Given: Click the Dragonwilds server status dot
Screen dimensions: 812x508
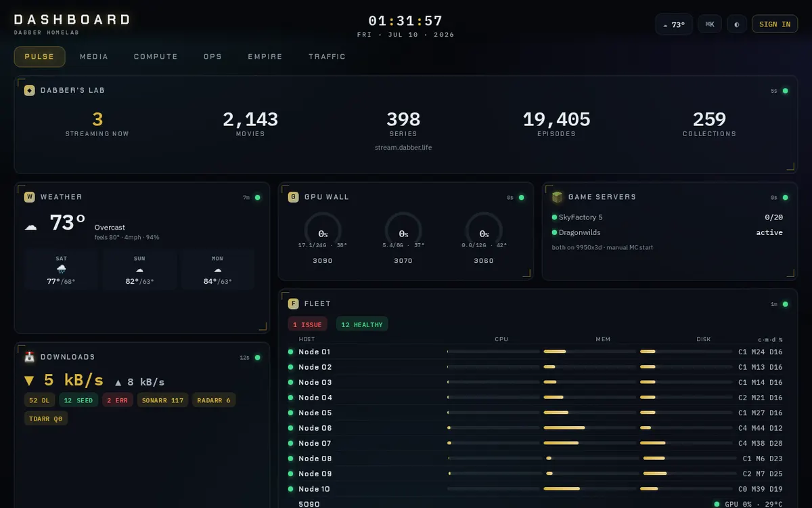Looking at the screenshot, I should (554, 232).
